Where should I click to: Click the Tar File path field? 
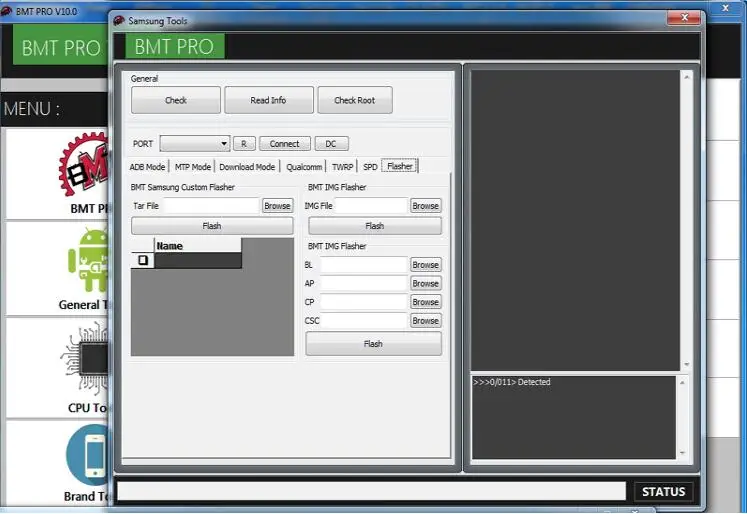click(x=211, y=206)
